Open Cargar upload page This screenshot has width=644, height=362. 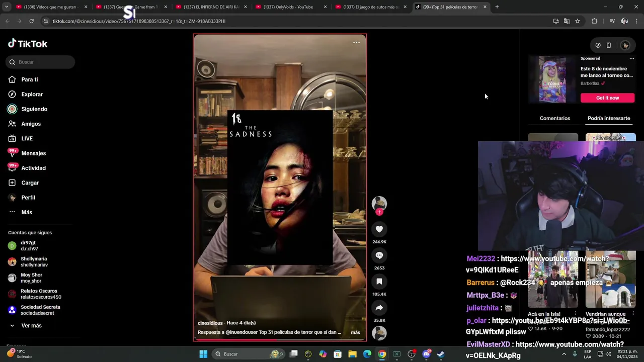point(30,183)
